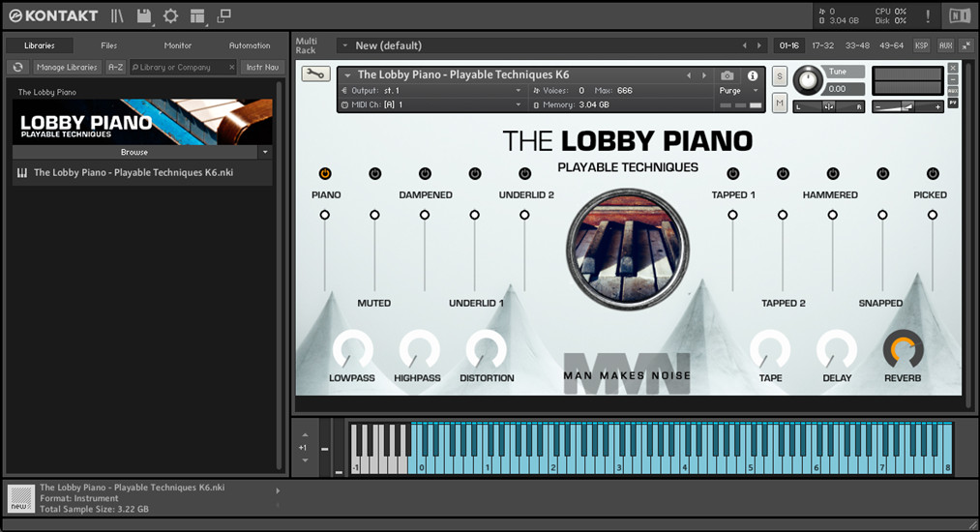Toggle the UNDERLID 2 power button
Image resolution: width=980 pixels, height=532 pixels.
(x=525, y=174)
